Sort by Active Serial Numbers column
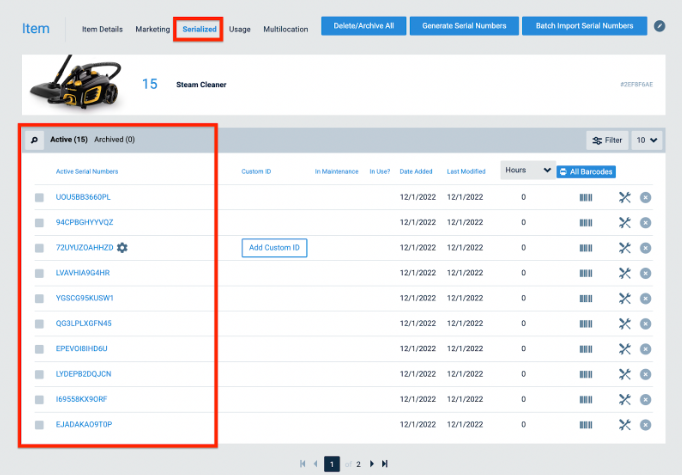682x475 pixels. click(87, 171)
